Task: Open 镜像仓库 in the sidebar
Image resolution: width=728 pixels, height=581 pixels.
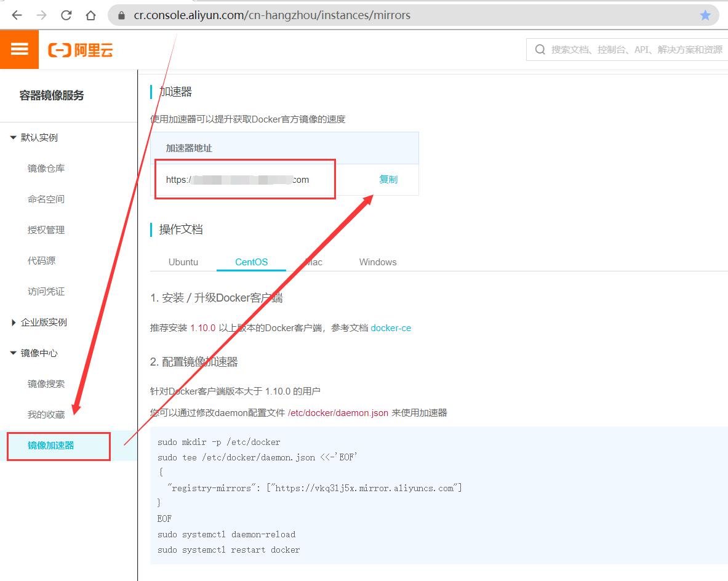Action: (x=46, y=169)
